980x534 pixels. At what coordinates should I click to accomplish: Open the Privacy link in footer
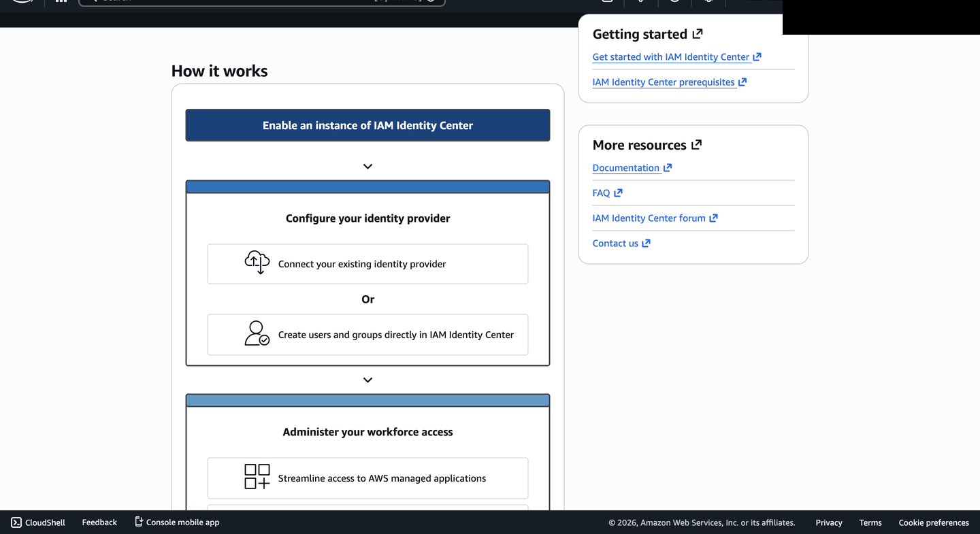829,522
